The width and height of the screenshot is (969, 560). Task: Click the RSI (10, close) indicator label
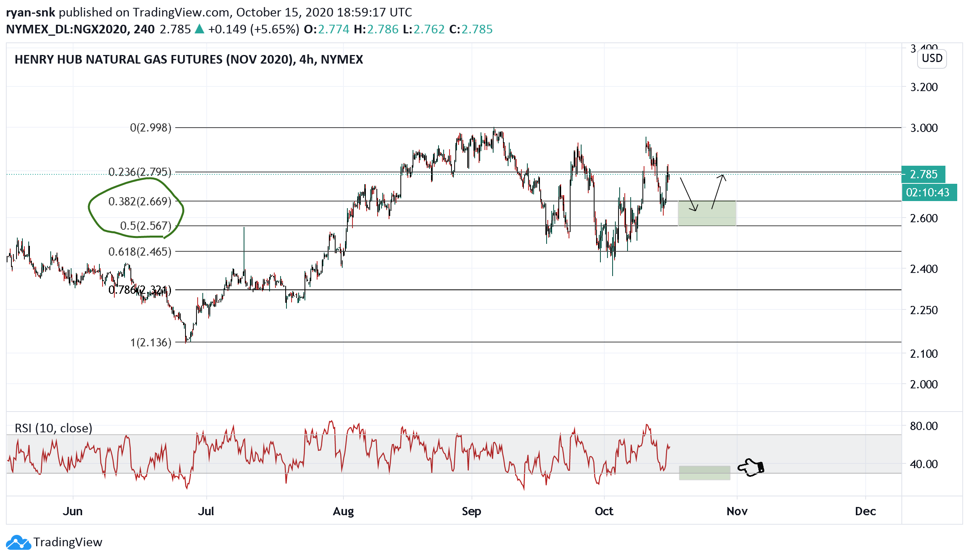[x=53, y=428]
